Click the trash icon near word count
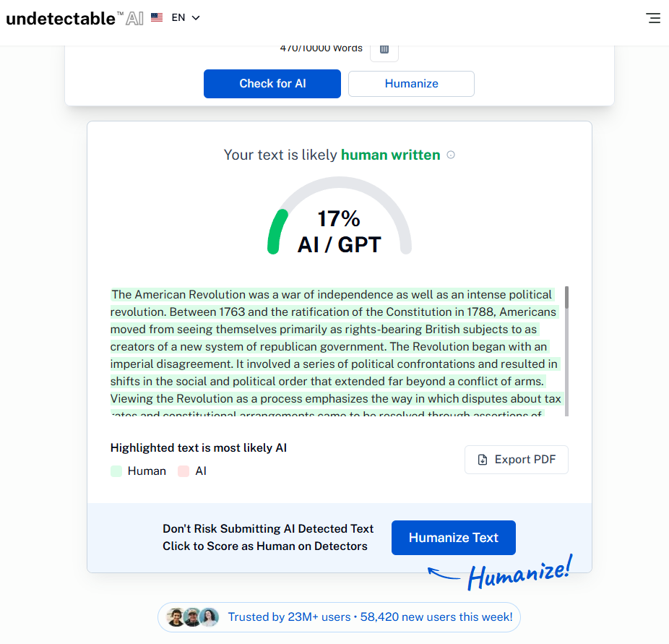 pos(384,49)
